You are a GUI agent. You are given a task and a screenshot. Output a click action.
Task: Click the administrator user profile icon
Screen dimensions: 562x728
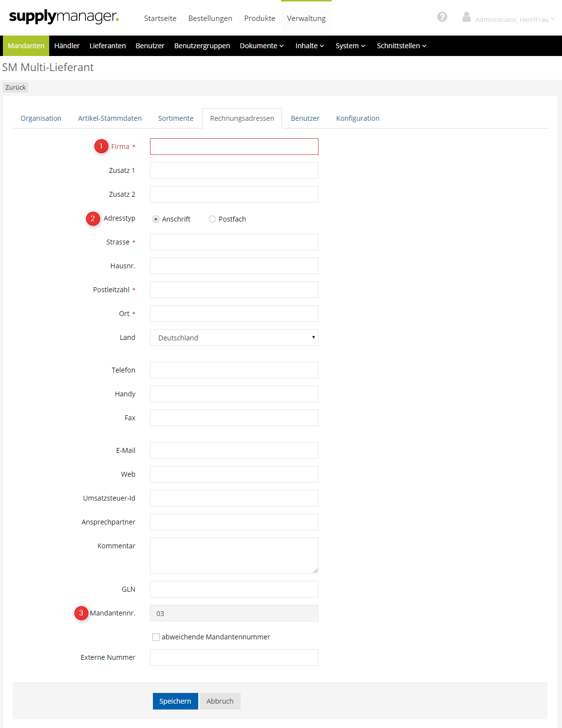[466, 18]
